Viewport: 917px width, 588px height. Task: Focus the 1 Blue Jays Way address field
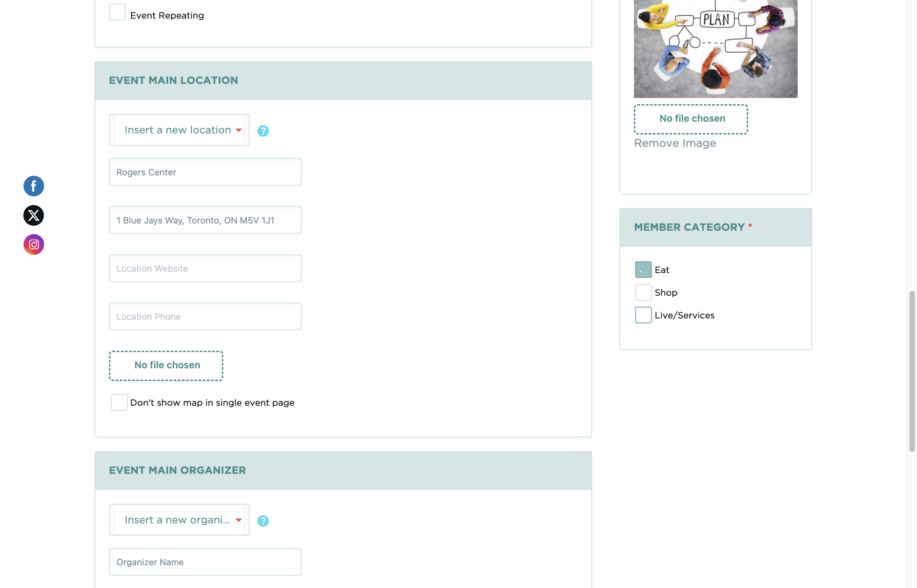point(205,220)
